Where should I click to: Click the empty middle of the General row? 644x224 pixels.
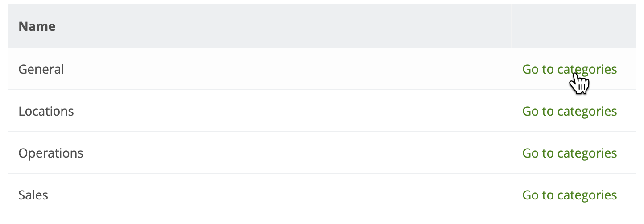point(290,70)
